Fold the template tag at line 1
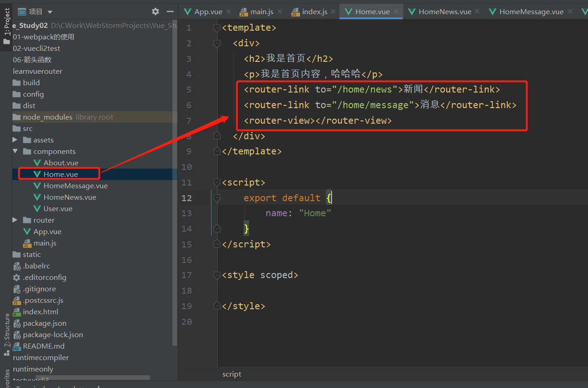The width and height of the screenshot is (588, 388). tap(217, 28)
